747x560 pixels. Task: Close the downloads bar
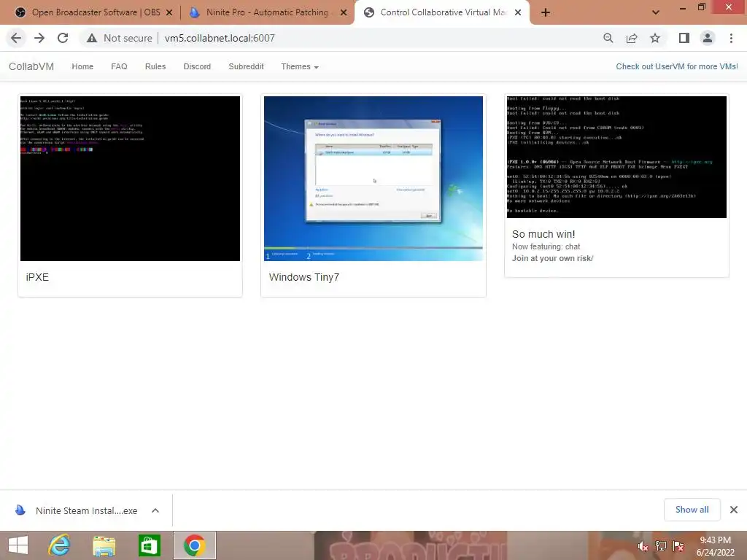click(734, 510)
